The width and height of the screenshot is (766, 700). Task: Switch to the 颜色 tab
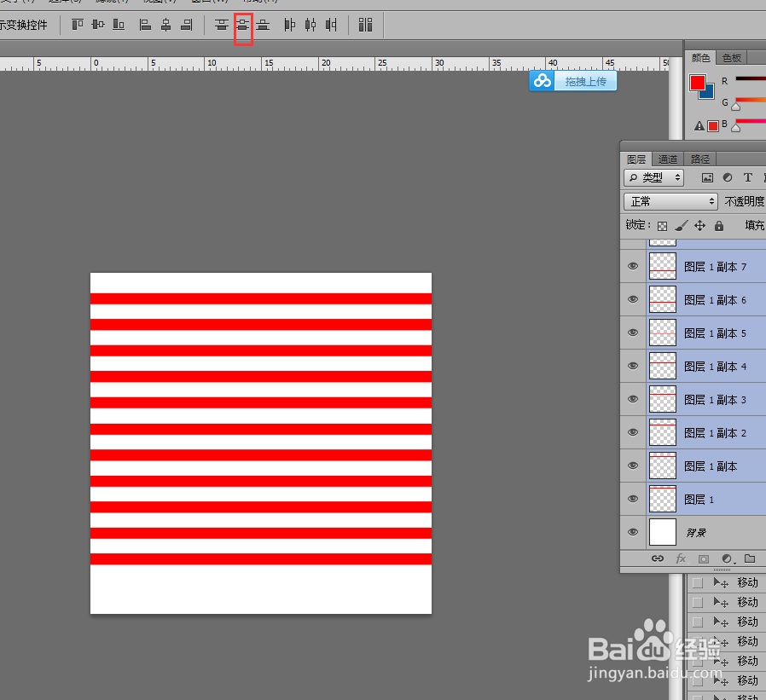pyautogui.click(x=700, y=58)
